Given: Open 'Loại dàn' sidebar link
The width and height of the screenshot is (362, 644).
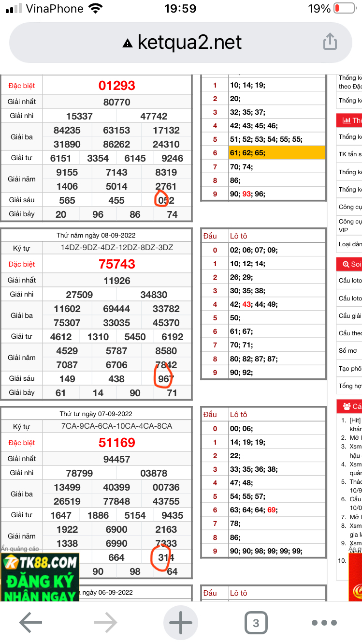Looking at the screenshot, I should [x=350, y=244].
